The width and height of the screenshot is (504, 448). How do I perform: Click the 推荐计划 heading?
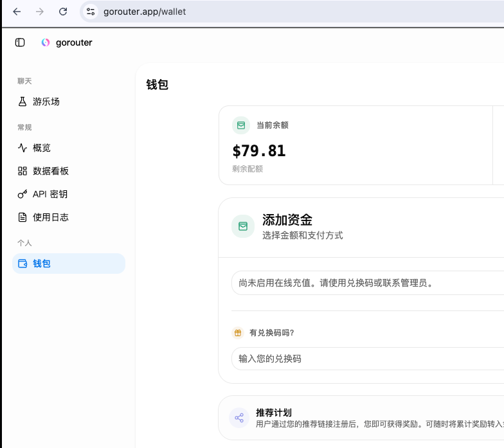coord(274,413)
